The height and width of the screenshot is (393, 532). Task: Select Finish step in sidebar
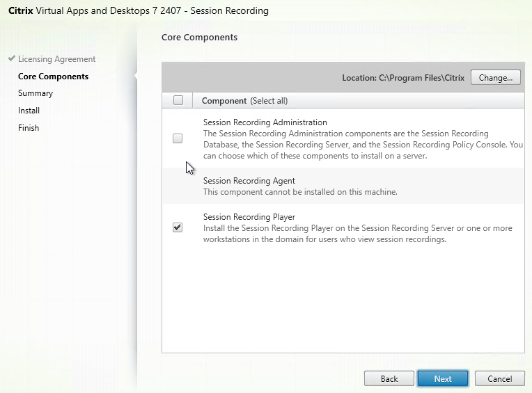click(x=29, y=128)
